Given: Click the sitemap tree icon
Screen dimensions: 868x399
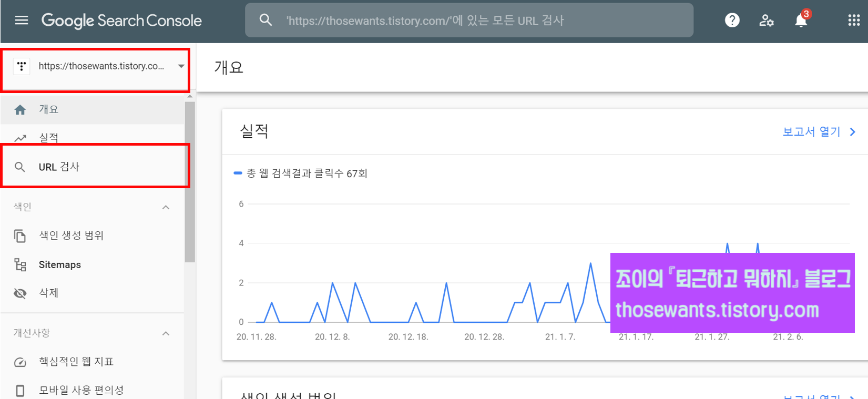Looking at the screenshot, I should (x=20, y=265).
